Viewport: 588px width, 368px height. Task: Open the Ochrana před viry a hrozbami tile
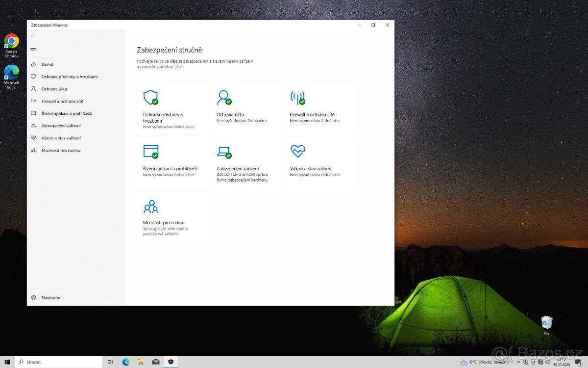click(172, 109)
